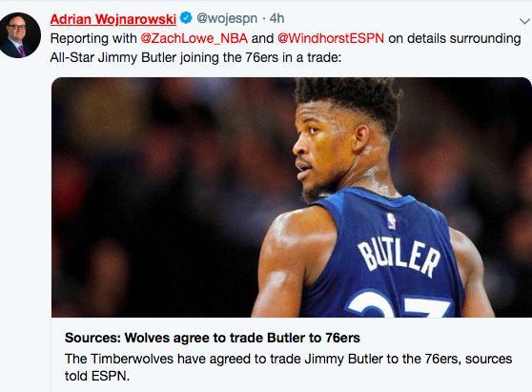Open the 4h tweet timestamp
Viewport: 532px width, 392px height.
[x=276, y=18]
